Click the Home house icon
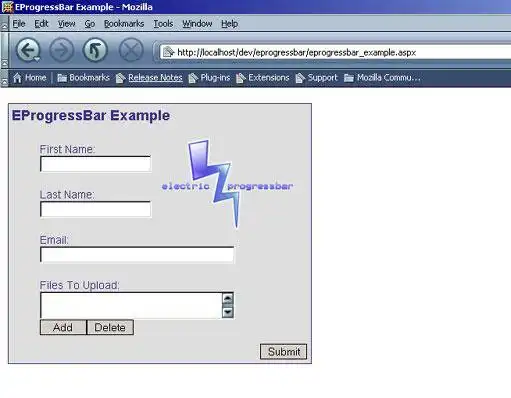 click(17, 78)
